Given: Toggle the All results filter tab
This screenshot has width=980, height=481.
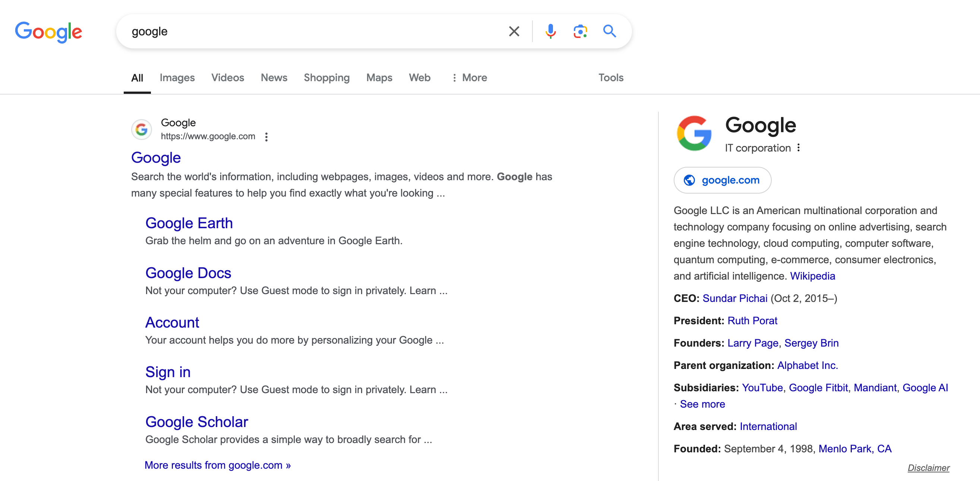Looking at the screenshot, I should pyautogui.click(x=137, y=77).
